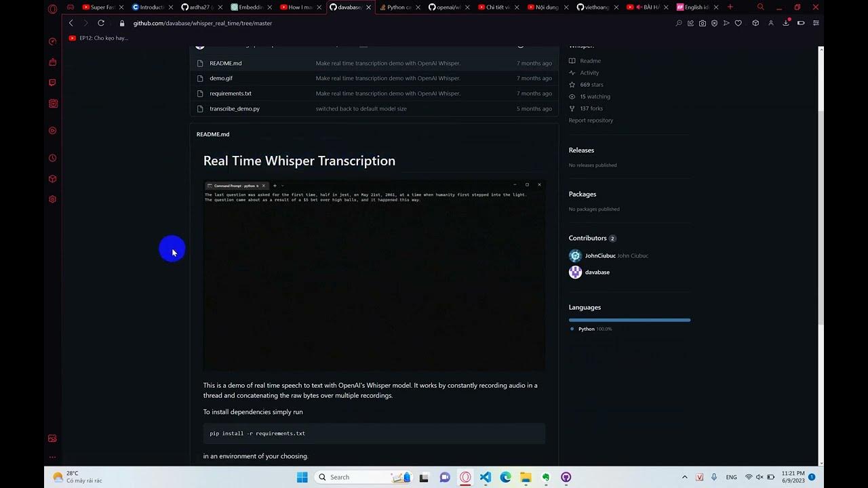Open Evernote elephant icon in taskbar
The image size is (868, 488).
click(546, 477)
